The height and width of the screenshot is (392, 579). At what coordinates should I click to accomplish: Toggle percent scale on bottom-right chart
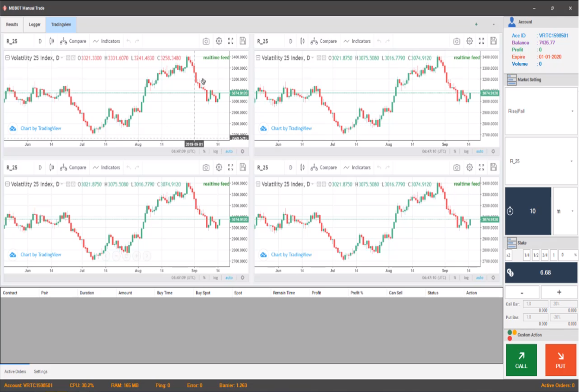455,277
